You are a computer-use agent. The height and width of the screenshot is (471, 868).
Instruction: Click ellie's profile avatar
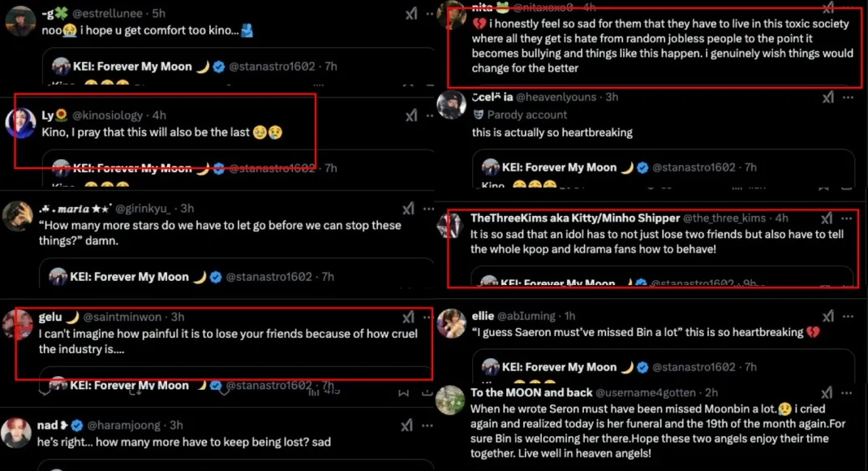tap(451, 324)
